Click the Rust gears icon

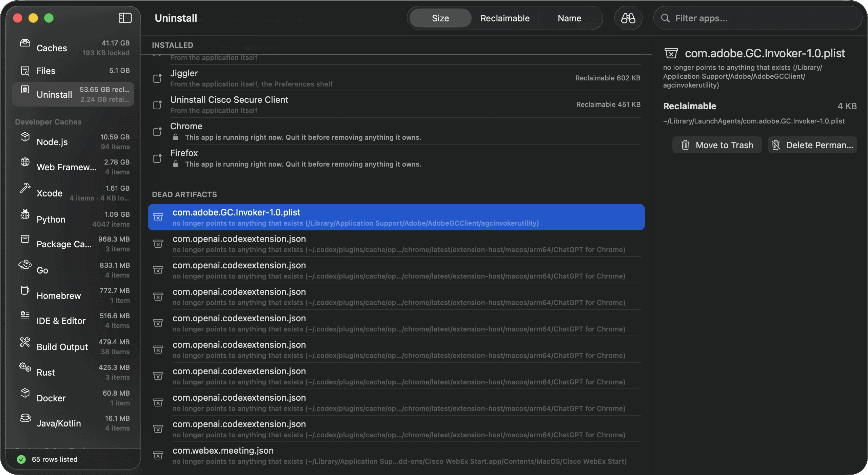tap(25, 367)
